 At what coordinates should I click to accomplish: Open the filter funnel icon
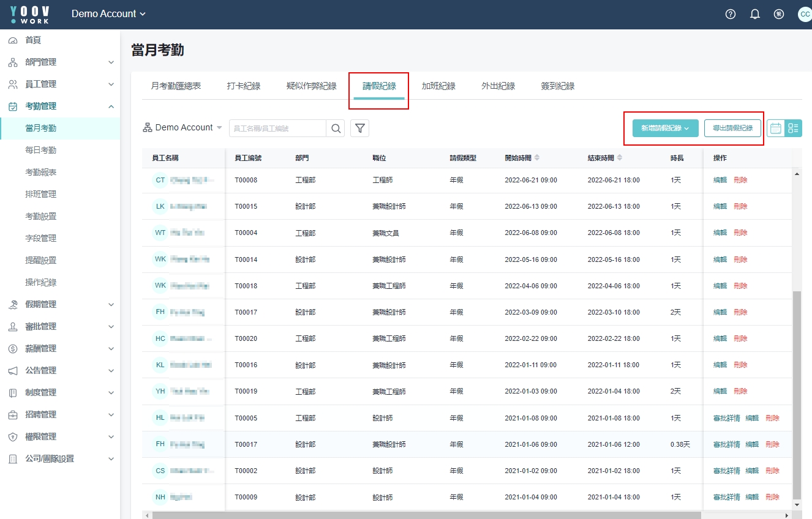tap(360, 128)
